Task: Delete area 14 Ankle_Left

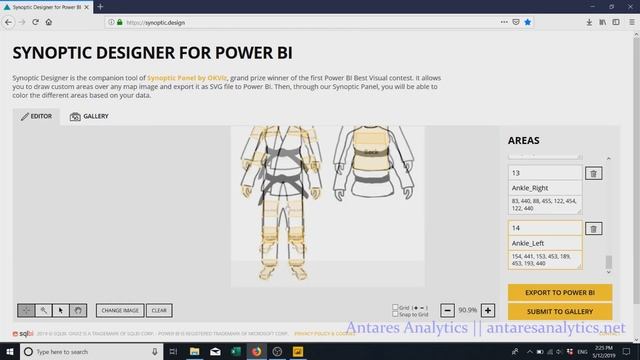Action: pos(593,229)
